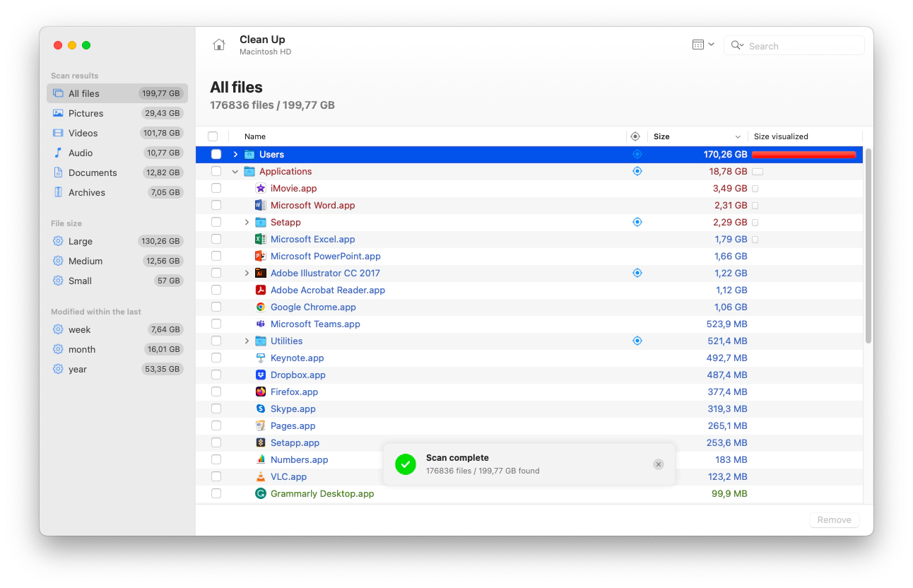913x588 pixels.
Task: Select Documents in the sidebar
Action: 117,172
